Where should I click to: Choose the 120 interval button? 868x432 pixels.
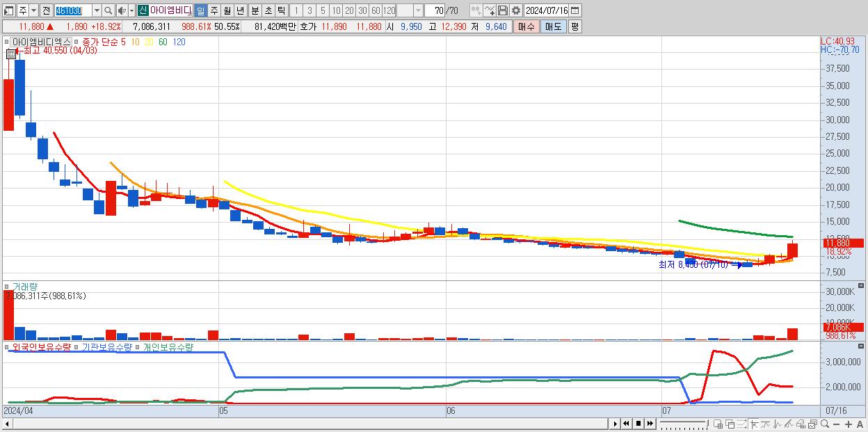pyautogui.click(x=389, y=10)
